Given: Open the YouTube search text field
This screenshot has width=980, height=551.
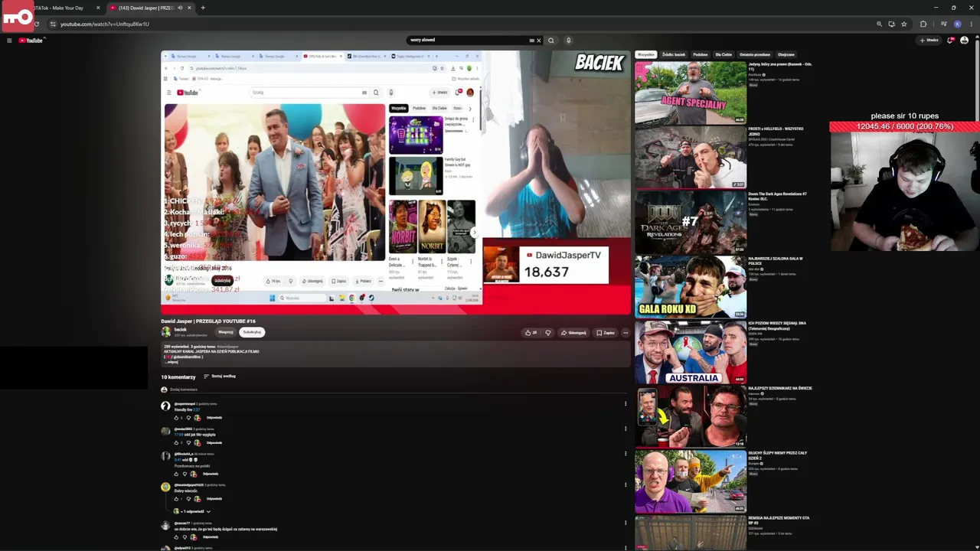Looking at the screenshot, I should pyautogui.click(x=469, y=41).
